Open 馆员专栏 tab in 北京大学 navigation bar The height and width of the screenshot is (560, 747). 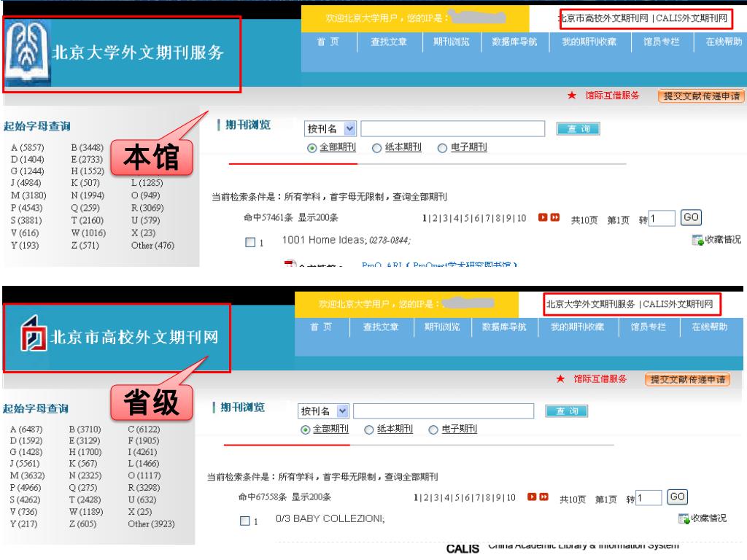(661, 42)
